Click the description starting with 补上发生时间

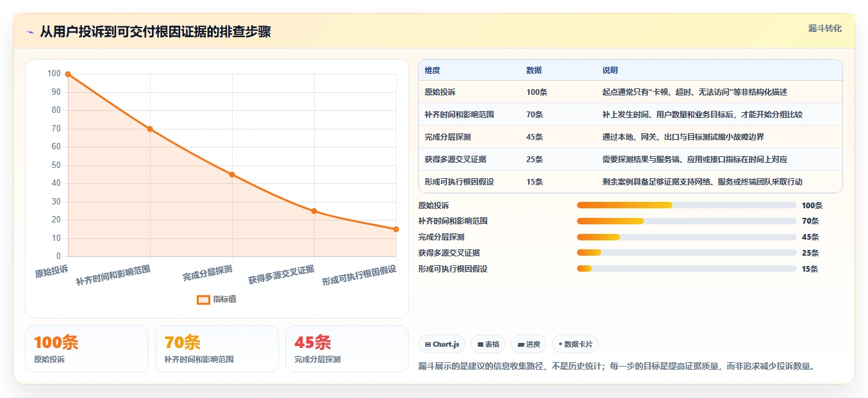(702, 115)
